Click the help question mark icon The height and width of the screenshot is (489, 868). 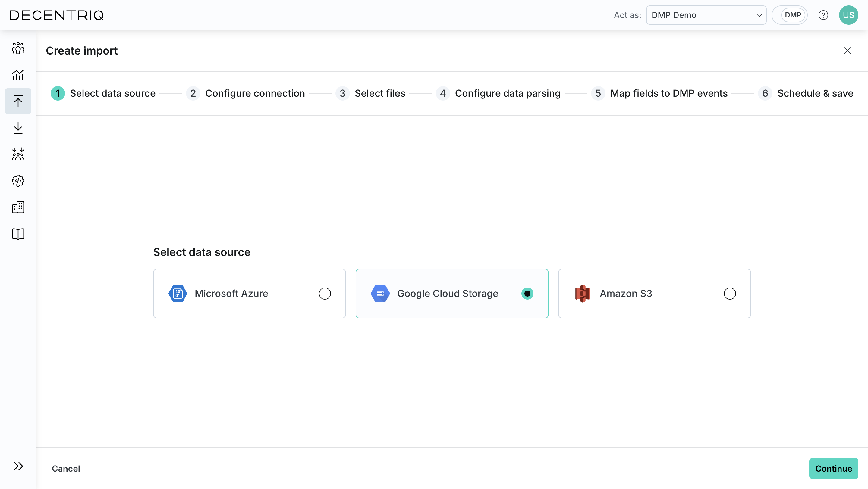(823, 15)
